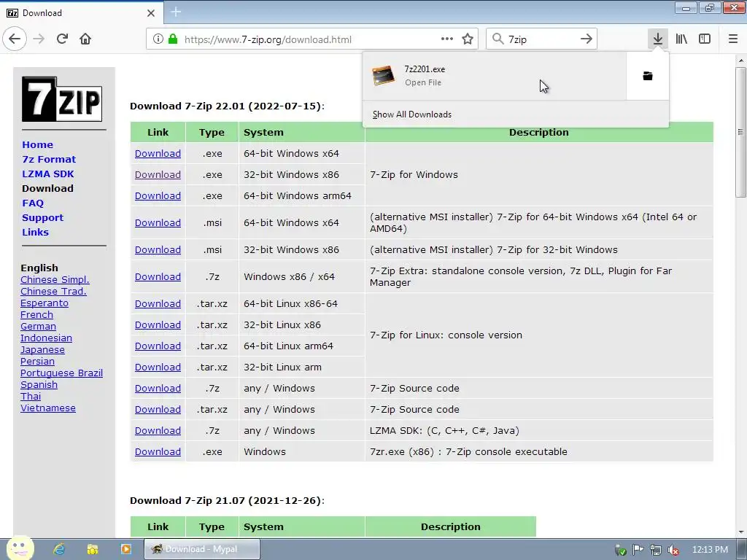Submit search with arrow in search box
The height and width of the screenshot is (560, 747).
[x=586, y=39]
